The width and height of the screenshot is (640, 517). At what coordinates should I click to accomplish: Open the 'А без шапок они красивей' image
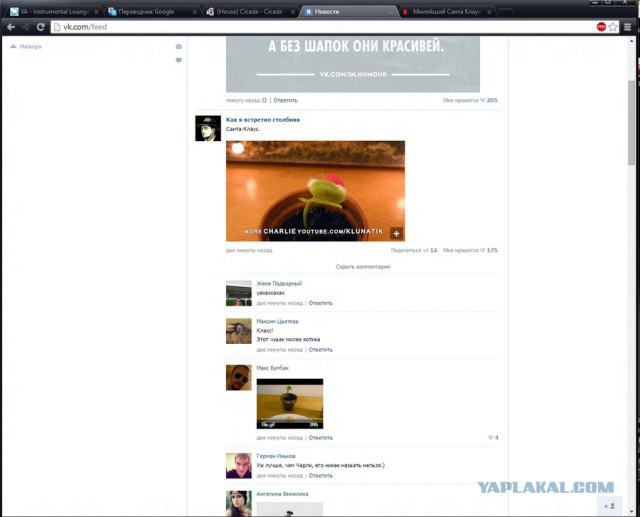coord(353,64)
